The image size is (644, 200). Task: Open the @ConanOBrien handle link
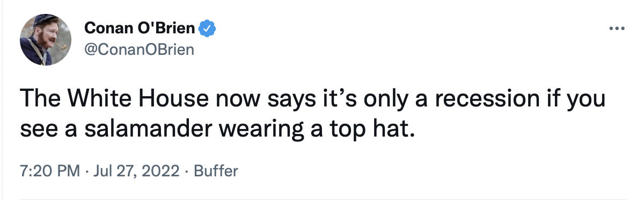tap(138, 50)
